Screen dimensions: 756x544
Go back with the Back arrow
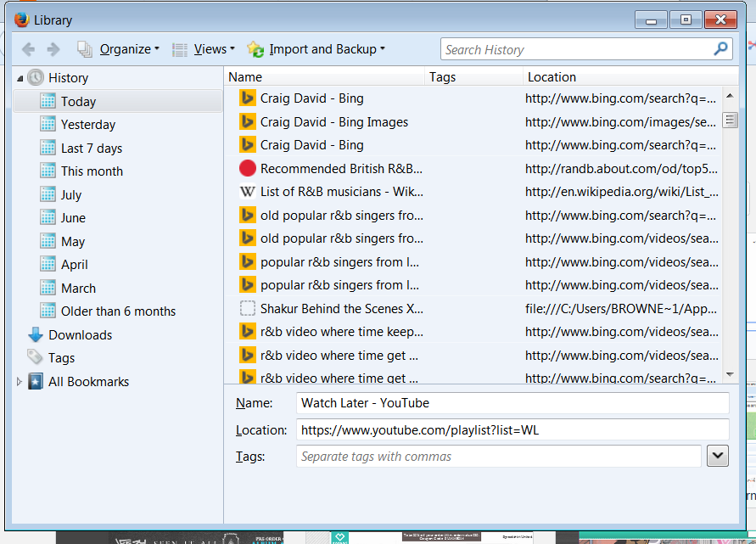pos(29,49)
